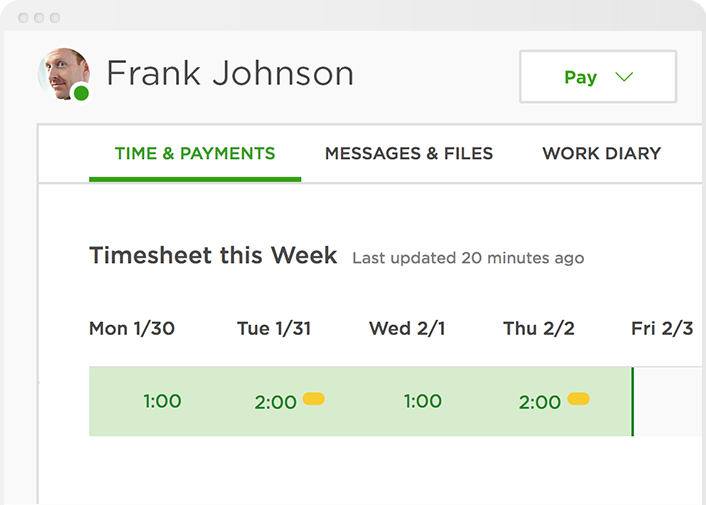Open the Messages & Files tab
706x505 pixels.
point(409,154)
